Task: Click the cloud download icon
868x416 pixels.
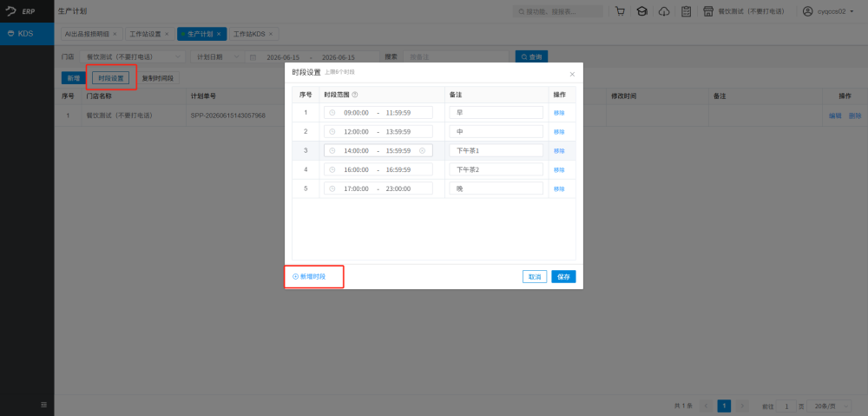Action: (x=664, y=11)
